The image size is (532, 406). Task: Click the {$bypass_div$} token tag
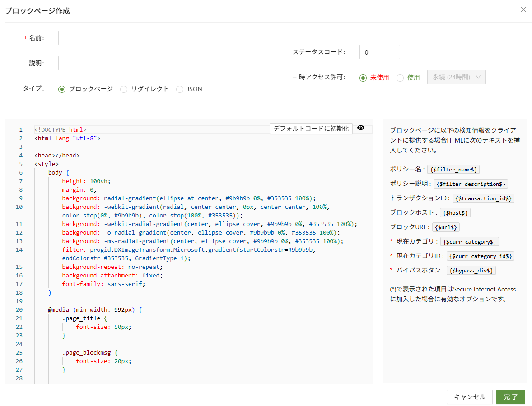pos(471,271)
